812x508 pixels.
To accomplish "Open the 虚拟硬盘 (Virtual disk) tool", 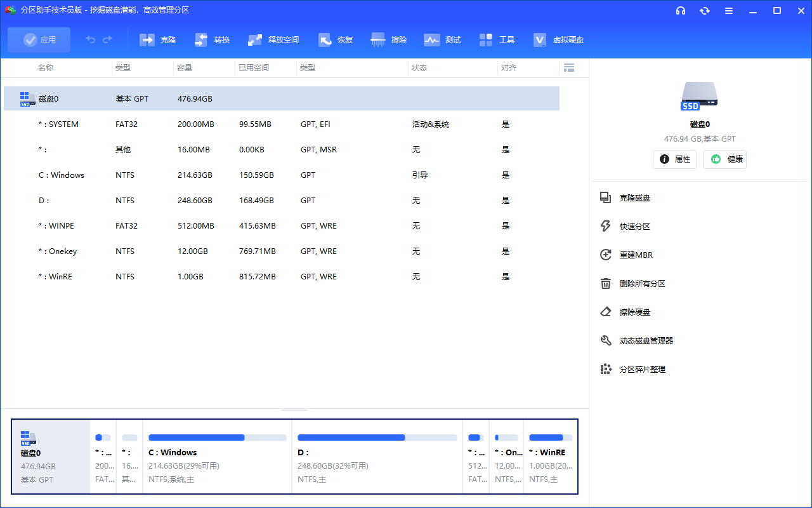I will [x=558, y=40].
